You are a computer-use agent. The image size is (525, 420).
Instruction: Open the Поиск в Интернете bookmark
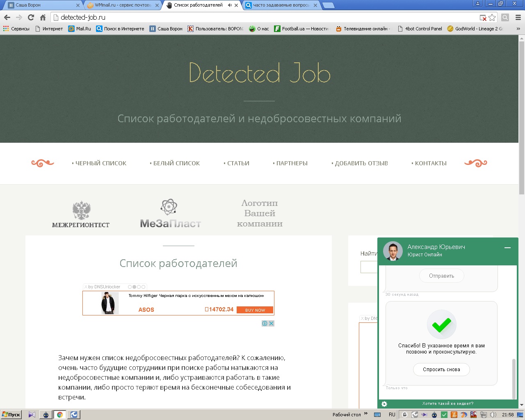120,29
